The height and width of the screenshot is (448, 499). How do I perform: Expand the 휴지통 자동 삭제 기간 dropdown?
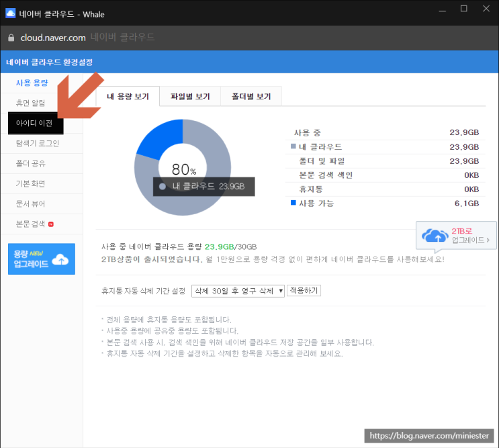click(x=238, y=291)
